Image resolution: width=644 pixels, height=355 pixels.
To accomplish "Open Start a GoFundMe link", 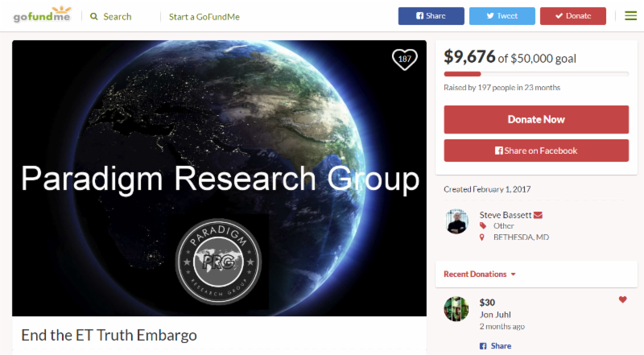I will (204, 17).
